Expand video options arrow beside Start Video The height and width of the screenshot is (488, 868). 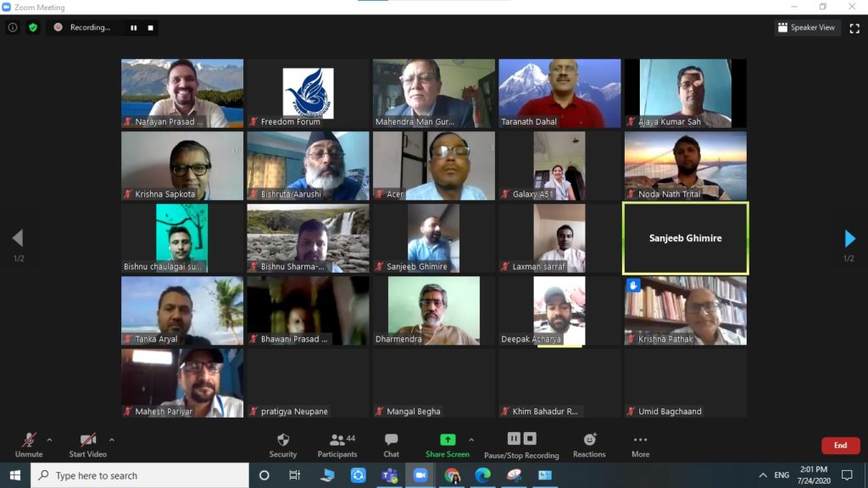(x=111, y=440)
